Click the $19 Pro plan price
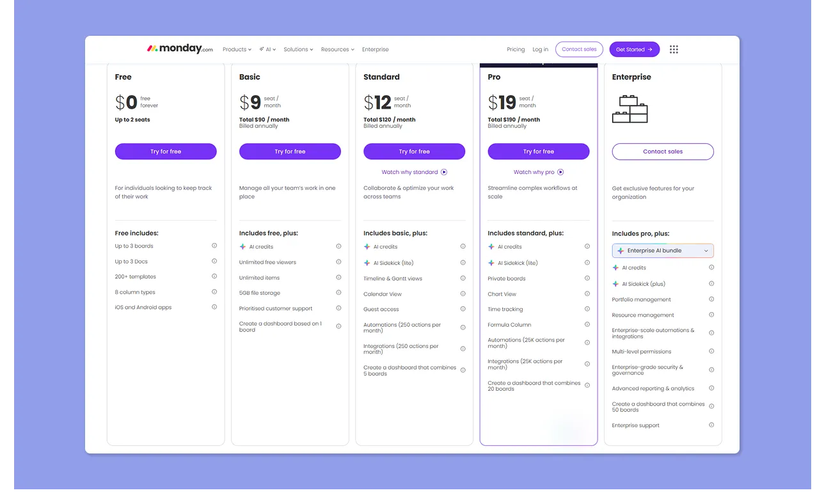The image size is (824, 504). [502, 102]
